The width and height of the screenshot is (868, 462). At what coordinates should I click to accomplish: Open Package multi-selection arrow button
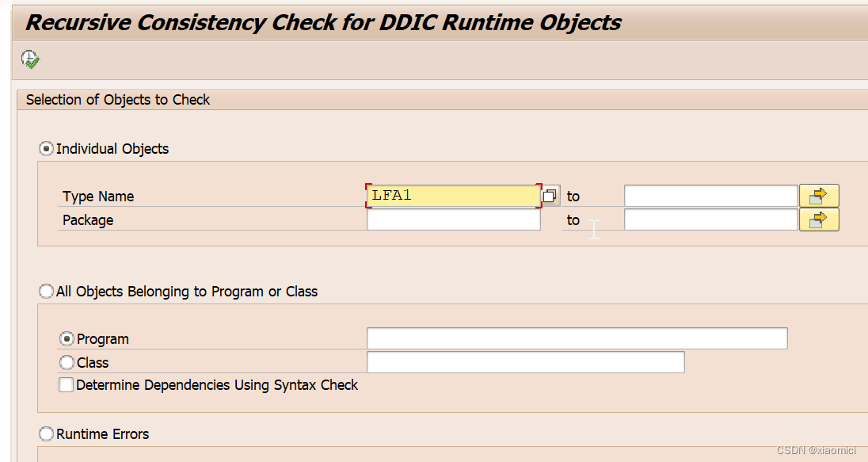tap(819, 220)
